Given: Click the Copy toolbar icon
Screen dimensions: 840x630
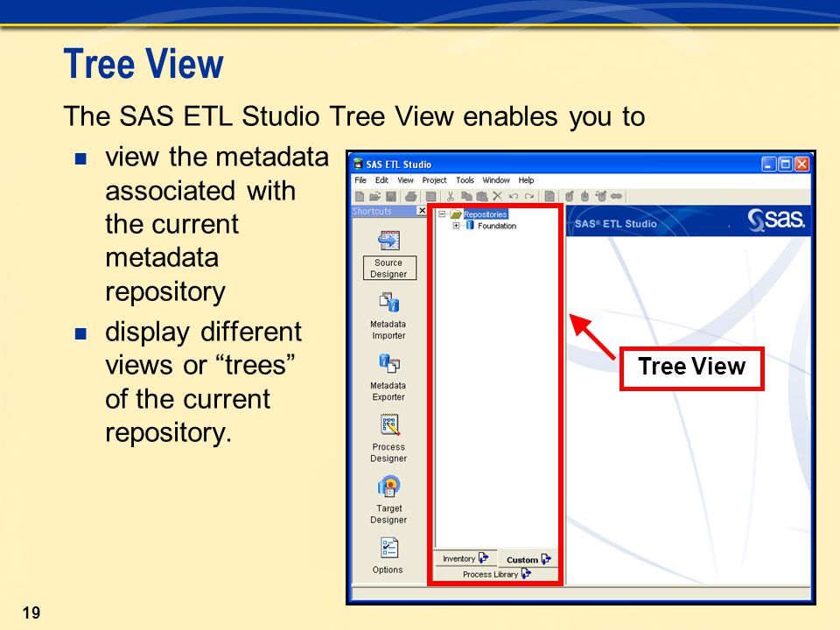Looking at the screenshot, I should (466, 197).
